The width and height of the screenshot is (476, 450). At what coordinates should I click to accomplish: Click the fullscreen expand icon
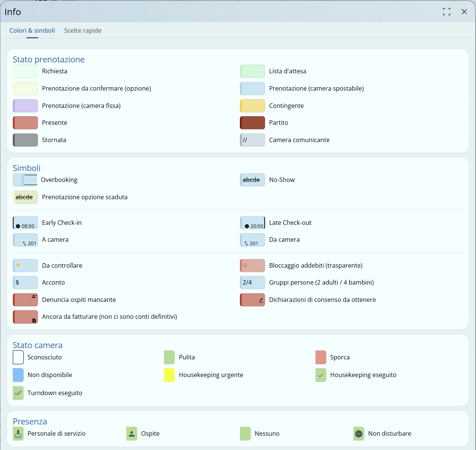pyautogui.click(x=446, y=12)
